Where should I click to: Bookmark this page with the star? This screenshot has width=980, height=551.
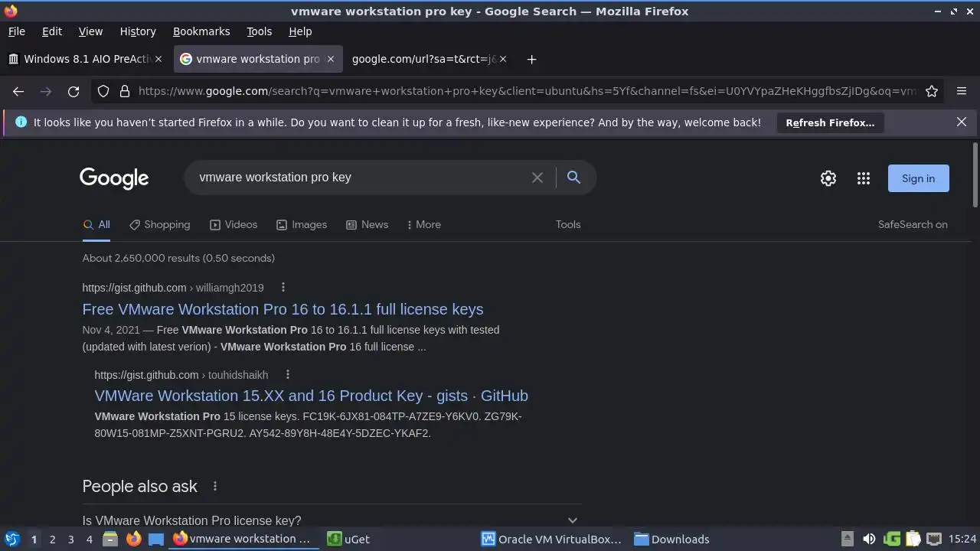(932, 91)
